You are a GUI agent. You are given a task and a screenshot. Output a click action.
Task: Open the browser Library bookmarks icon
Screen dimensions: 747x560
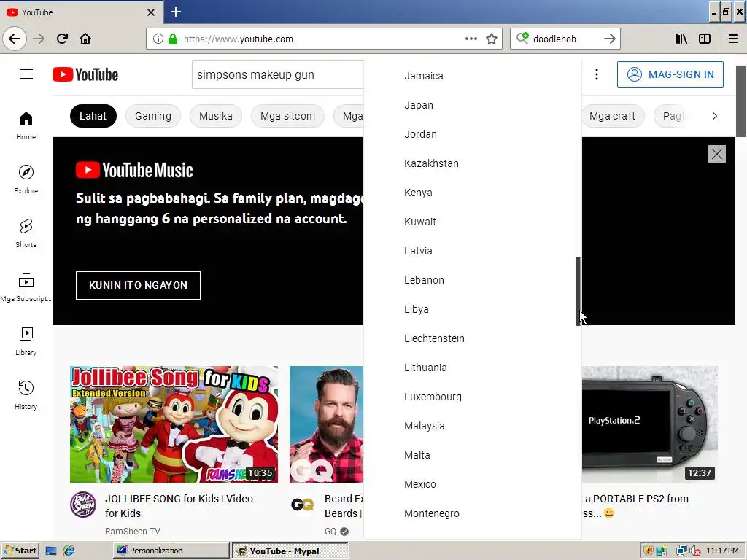(681, 39)
